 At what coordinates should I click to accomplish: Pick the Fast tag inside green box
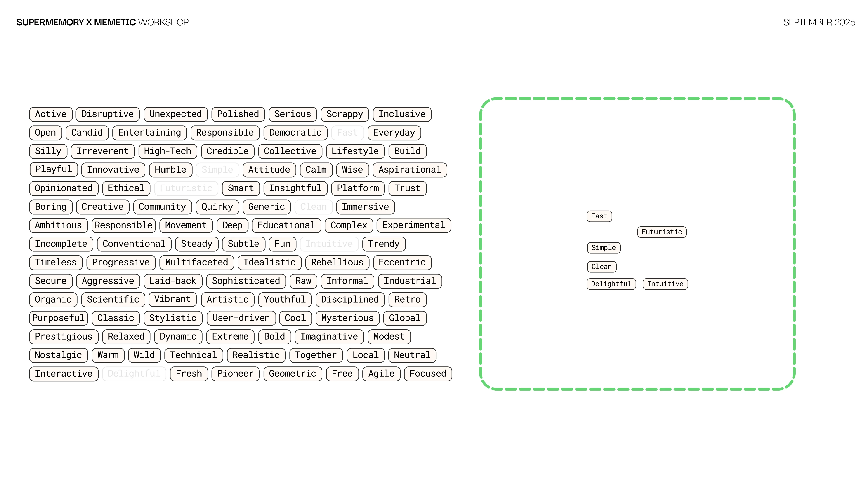(599, 216)
